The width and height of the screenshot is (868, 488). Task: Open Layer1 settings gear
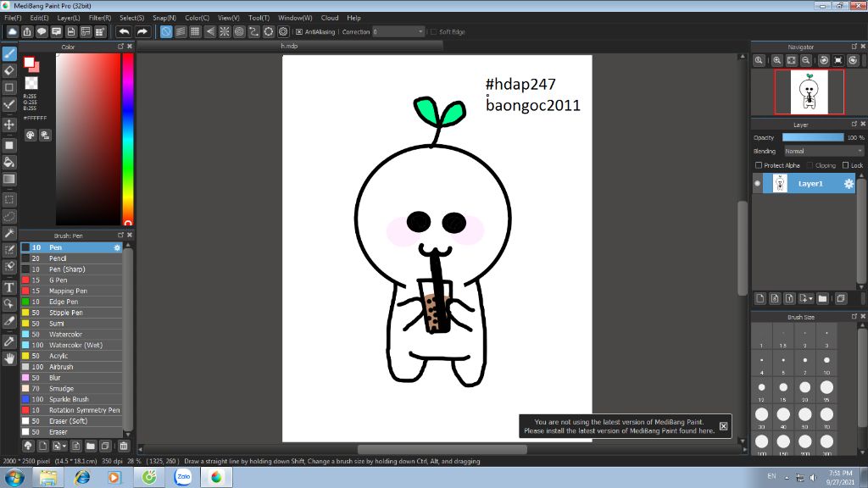click(849, 184)
